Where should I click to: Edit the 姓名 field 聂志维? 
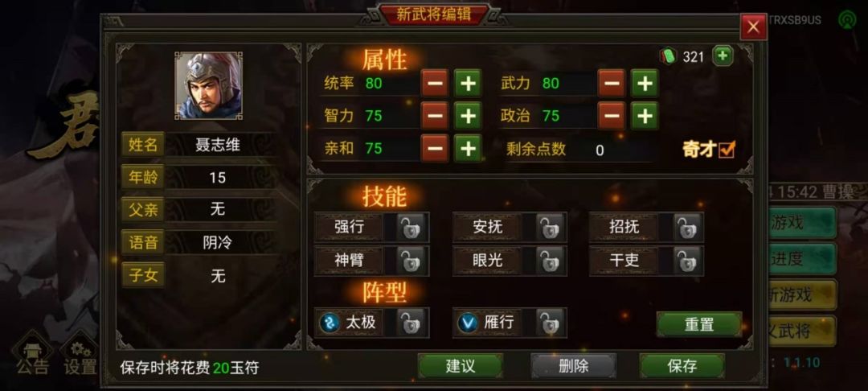[218, 145]
